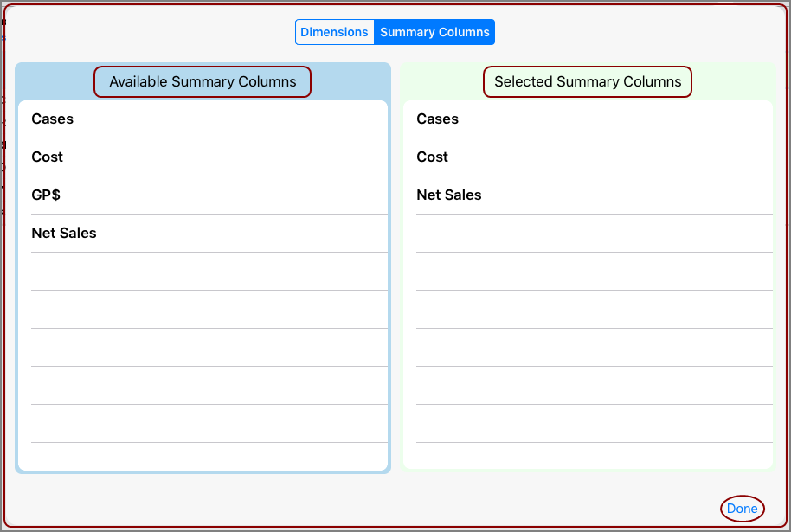Click the Selected Summary Columns header
Image resolution: width=791 pixels, height=532 pixels.
tap(587, 81)
